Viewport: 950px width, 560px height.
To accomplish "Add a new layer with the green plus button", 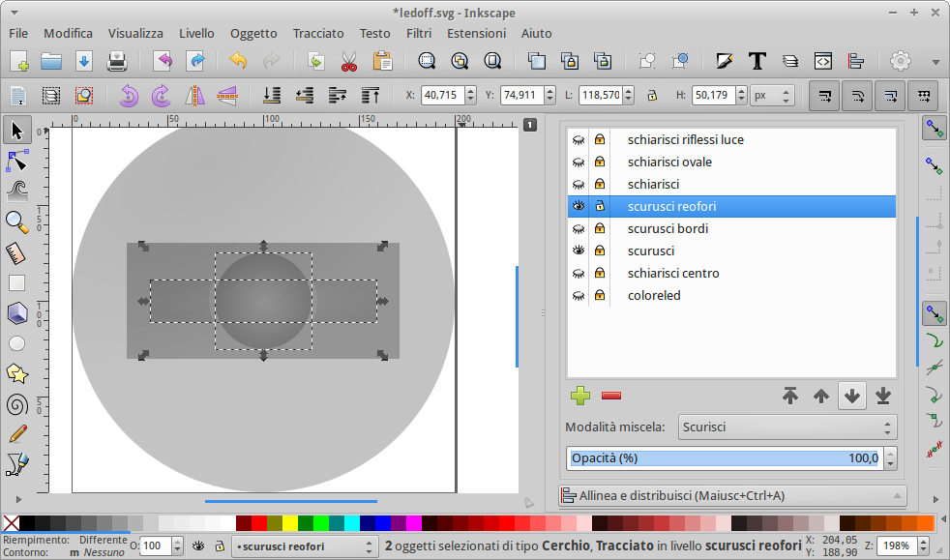I will (x=579, y=396).
